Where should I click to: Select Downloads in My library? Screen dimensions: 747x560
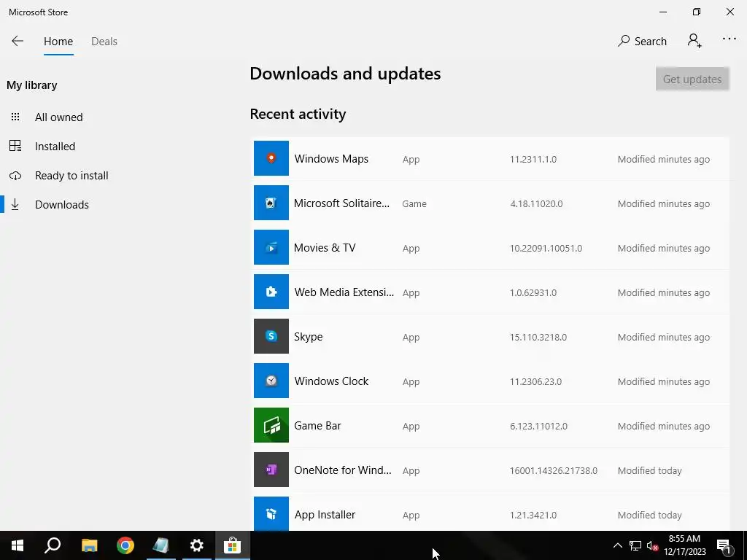62,204
